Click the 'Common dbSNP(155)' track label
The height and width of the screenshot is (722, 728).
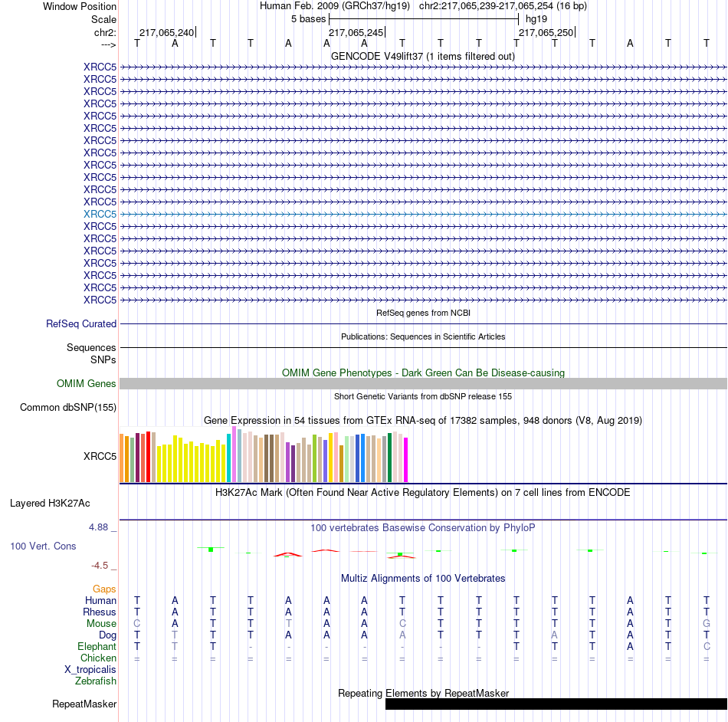(68, 407)
